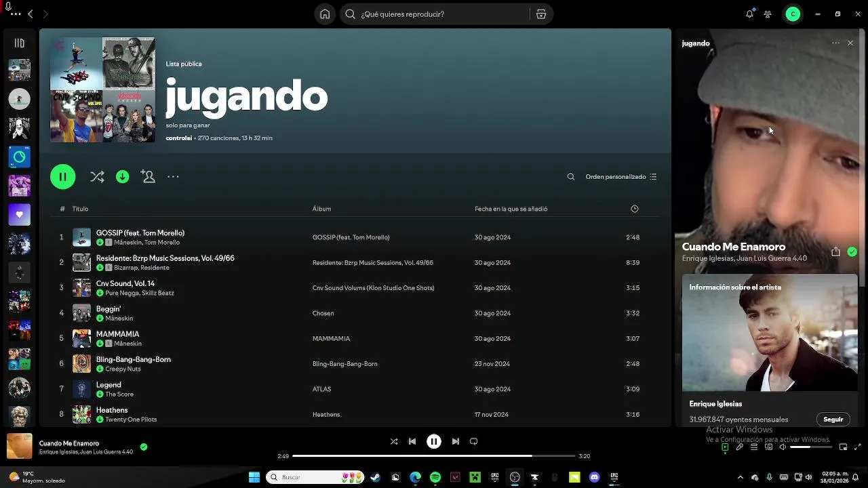Skip to previous track
The height and width of the screenshot is (488, 868).
tap(412, 441)
